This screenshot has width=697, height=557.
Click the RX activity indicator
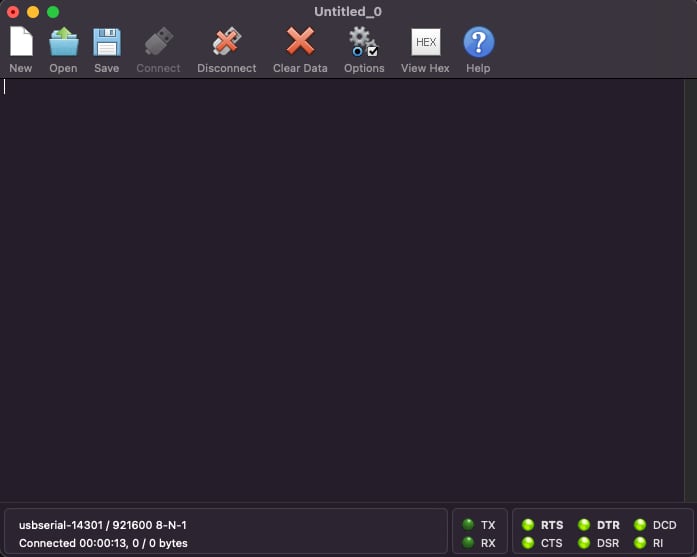tap(468, 542)
